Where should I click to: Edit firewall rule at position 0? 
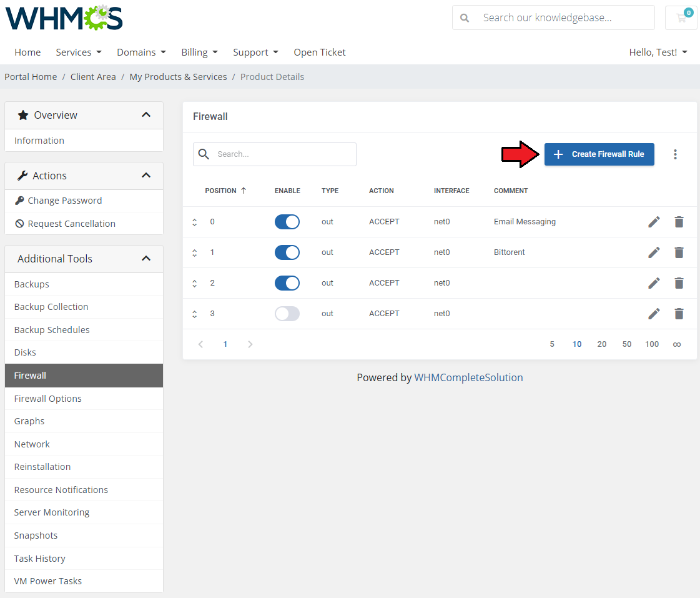[654, 222]
